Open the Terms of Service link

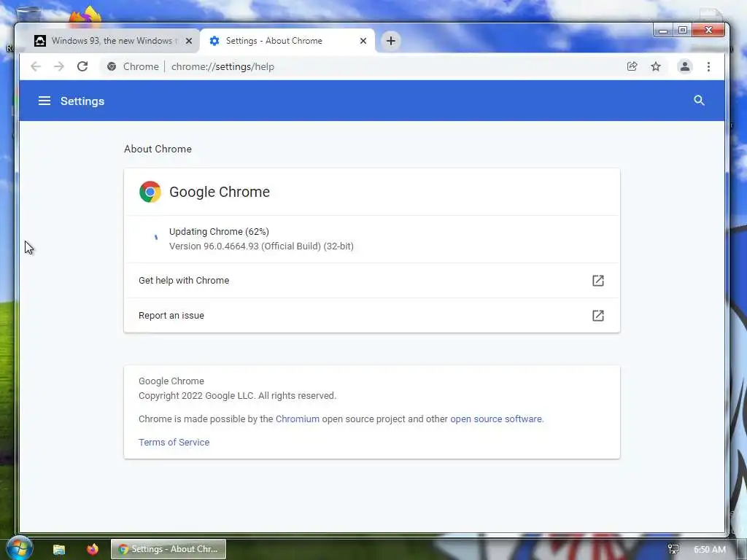174,443
